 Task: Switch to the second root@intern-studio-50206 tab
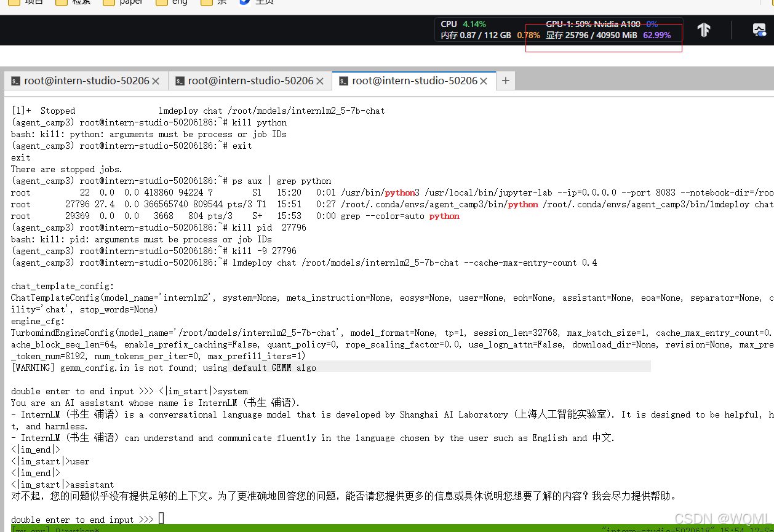247,81
